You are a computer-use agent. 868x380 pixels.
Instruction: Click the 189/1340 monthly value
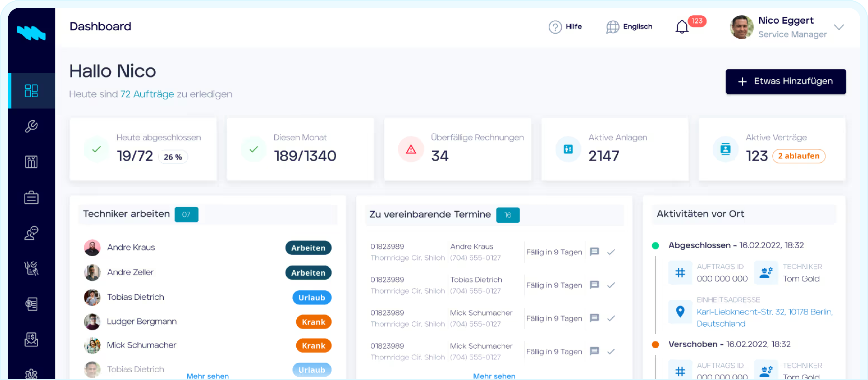305,156
